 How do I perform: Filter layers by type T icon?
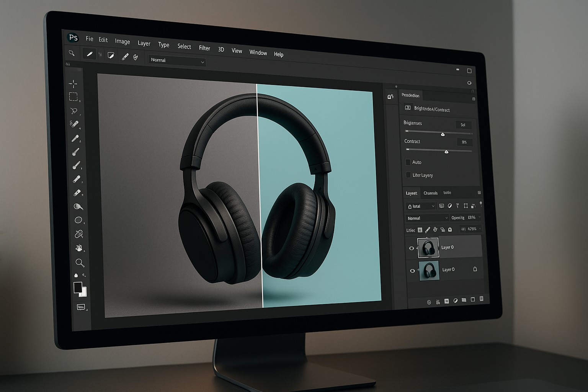457,206
